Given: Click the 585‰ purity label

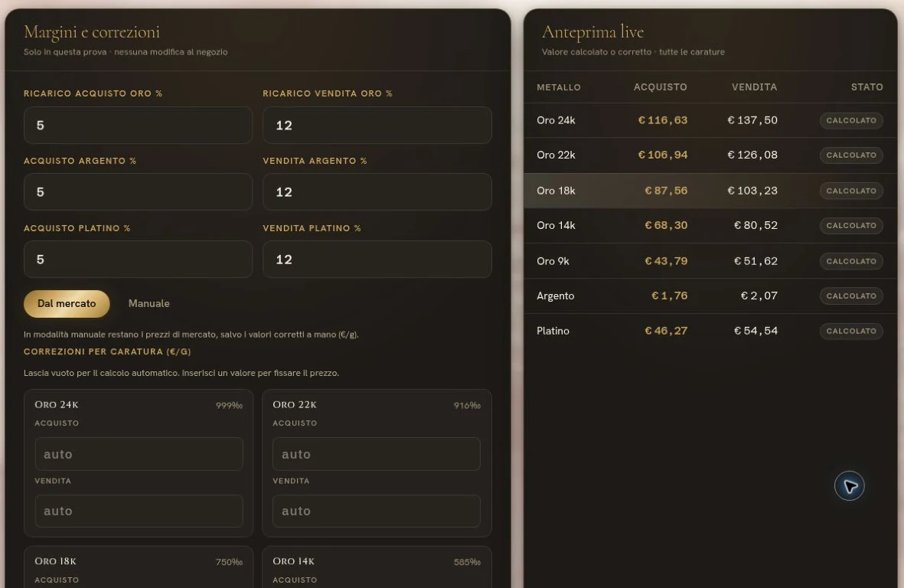Looking at the screenshot, I should 467,562.
